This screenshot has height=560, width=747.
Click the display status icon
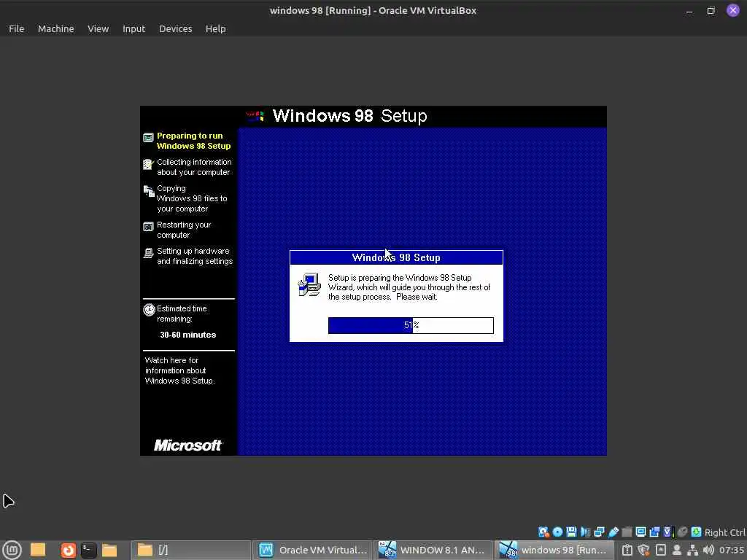[x=641, y=532]
